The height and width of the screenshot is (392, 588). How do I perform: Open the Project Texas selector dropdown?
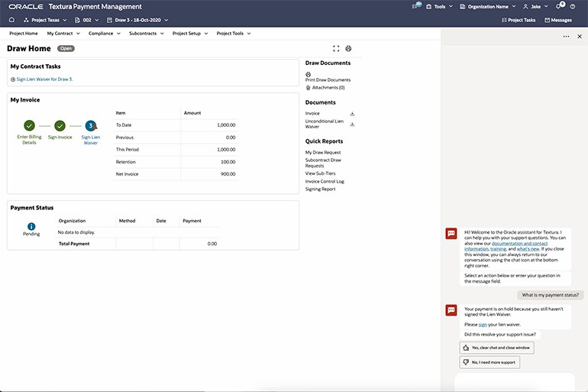64,20
